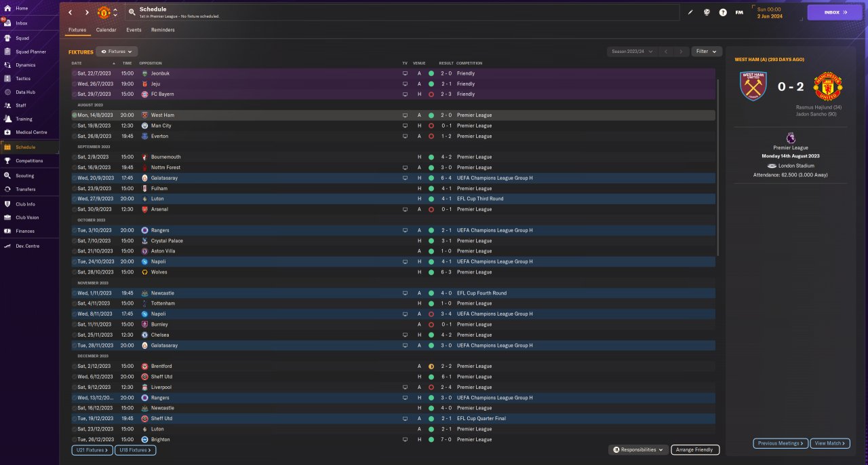Screen dimensions: 868x465
Task: Click the West Ham crest in match panel
Action: pyautogui.click(x=753, y=86)
